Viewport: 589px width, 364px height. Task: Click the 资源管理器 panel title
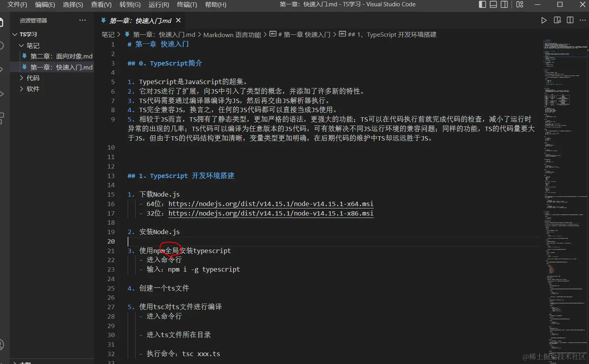[33, 21]
